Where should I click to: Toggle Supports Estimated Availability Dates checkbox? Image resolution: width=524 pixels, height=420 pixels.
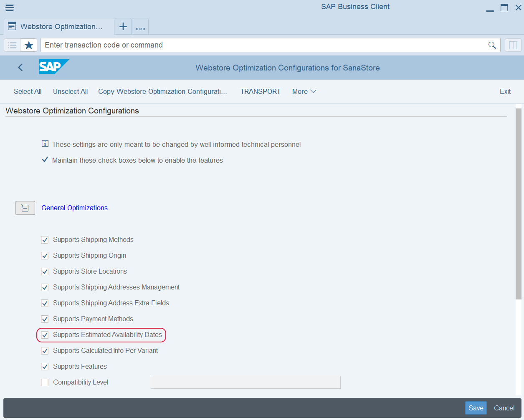(45, 335)
